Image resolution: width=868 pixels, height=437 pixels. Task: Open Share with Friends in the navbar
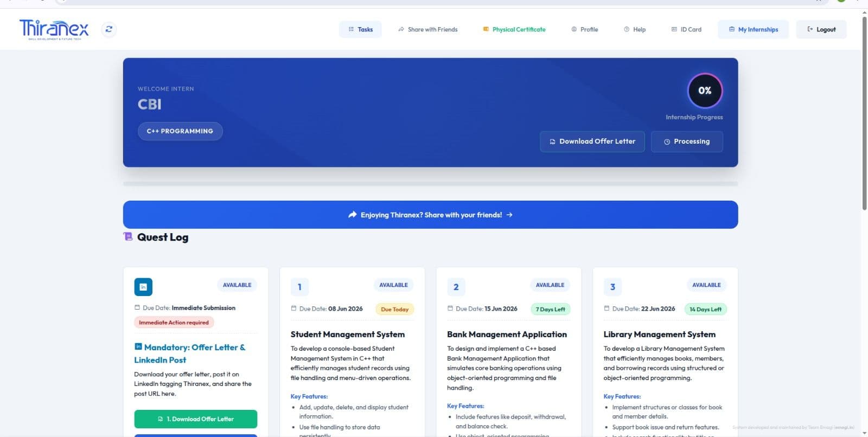pos(427,29)
